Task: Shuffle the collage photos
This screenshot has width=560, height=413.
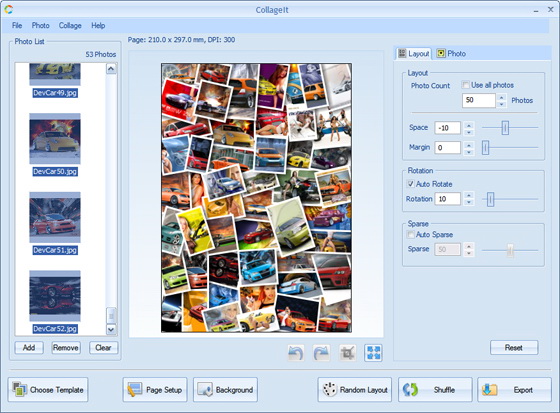Action: [435, 390]
